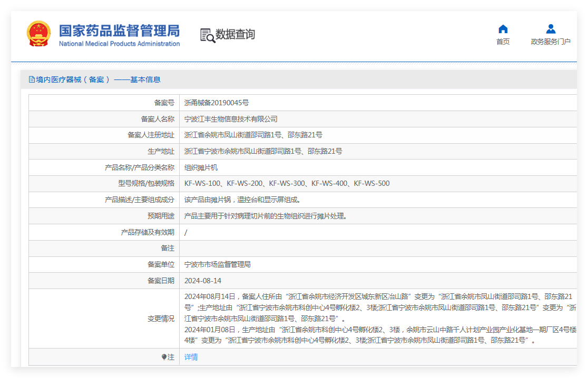The height and width of the screenshot is (378, 588).
Task: Click record number 浙甬械备20190045号
Action: pos(217,103)
